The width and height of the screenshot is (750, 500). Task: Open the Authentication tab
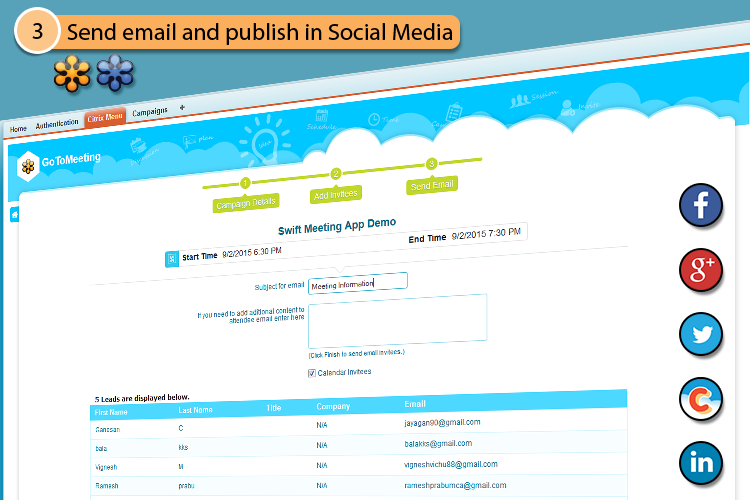click(56, 124)
